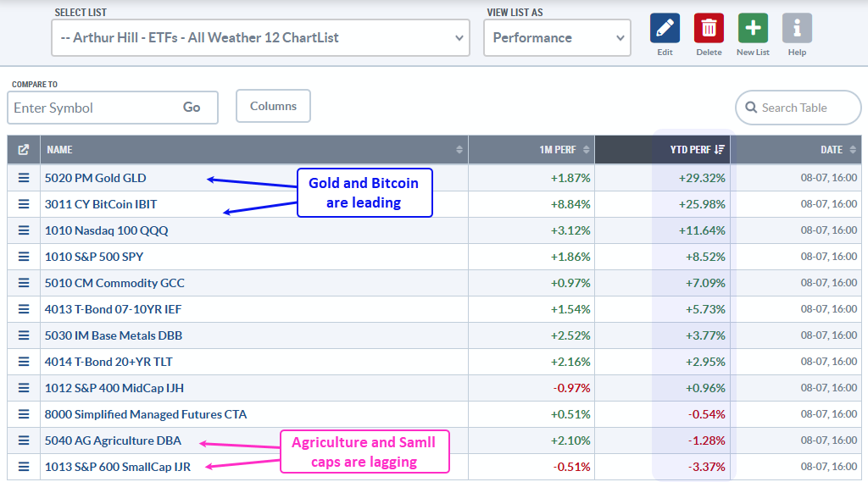
Task: Click the +7.09% YTD value for GCC
Action: point(705,283)
